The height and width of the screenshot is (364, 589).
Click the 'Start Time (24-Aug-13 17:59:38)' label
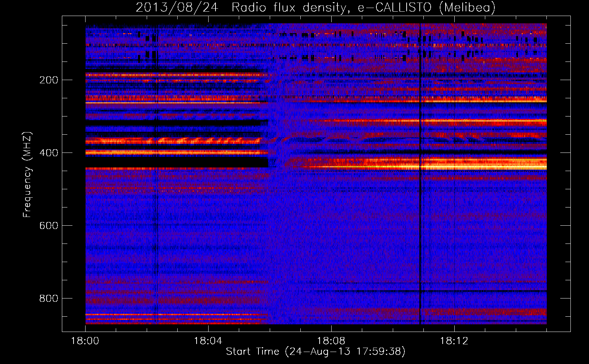click(x=316, y=352)
